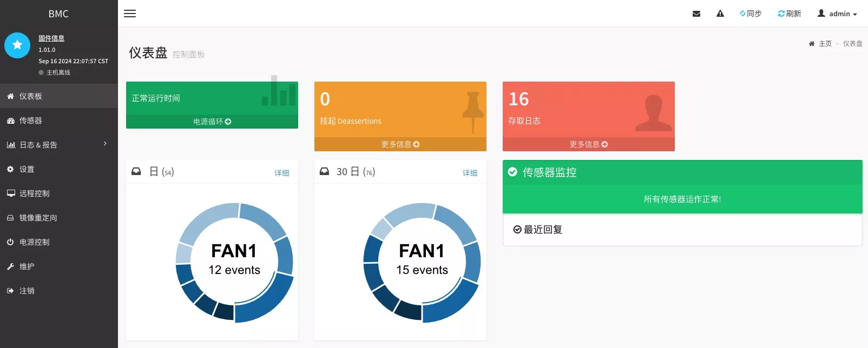Click 更多信息 on the orange Deassertions card

(400, 144)
